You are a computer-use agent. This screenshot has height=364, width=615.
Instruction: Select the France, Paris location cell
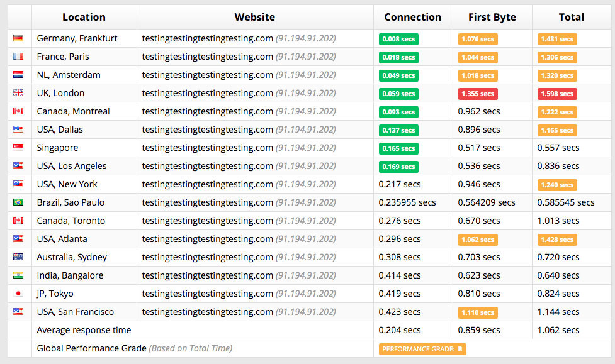pos(84,57)
